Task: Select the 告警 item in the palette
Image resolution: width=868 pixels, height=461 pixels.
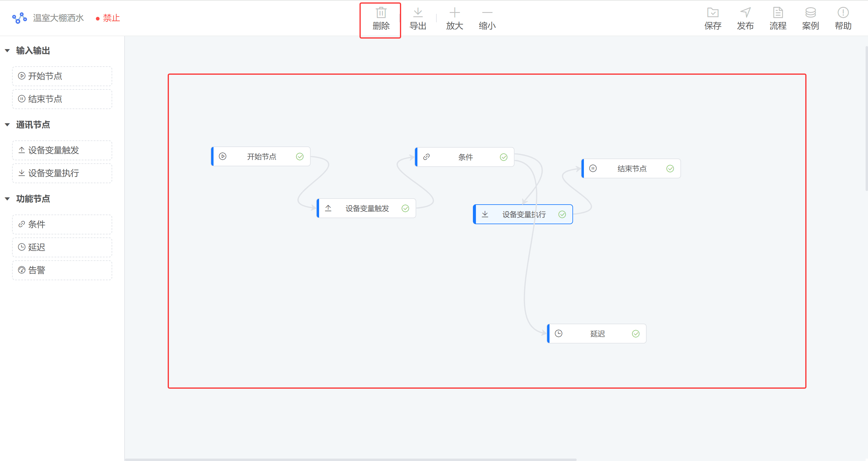Action: coord(62,270)
